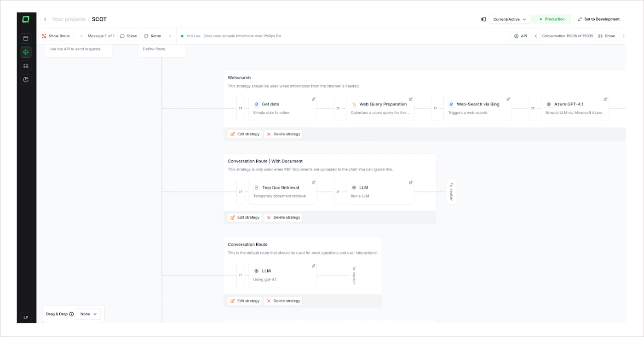
Task: Edit the Get date module
Action: (x=314, y=99)
